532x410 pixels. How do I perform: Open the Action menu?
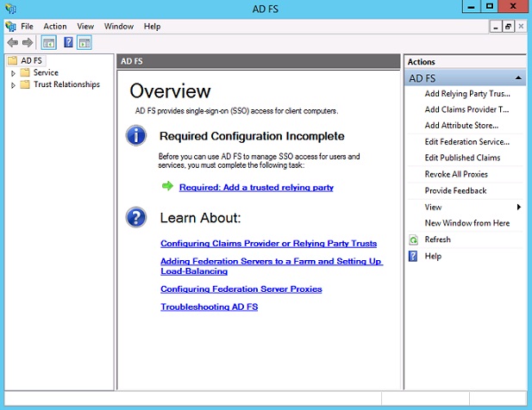tap(55, 27)
